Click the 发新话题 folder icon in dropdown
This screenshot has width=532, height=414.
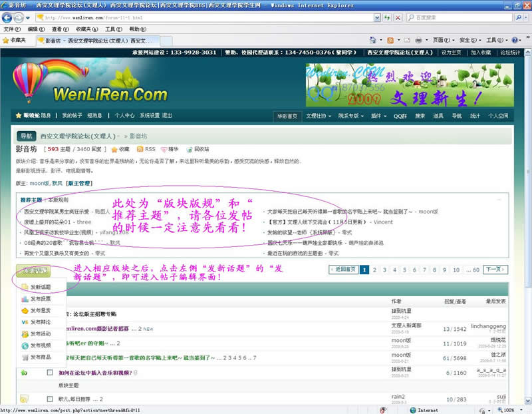click(x=25, y=287)
